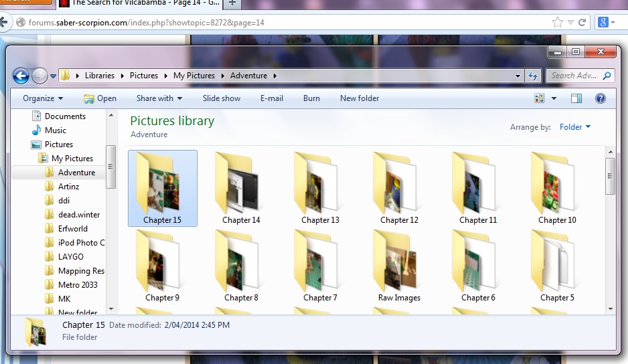Open new browser tab with plus button
This screenshot has height=364, width=628.
[x=232, y=3]
